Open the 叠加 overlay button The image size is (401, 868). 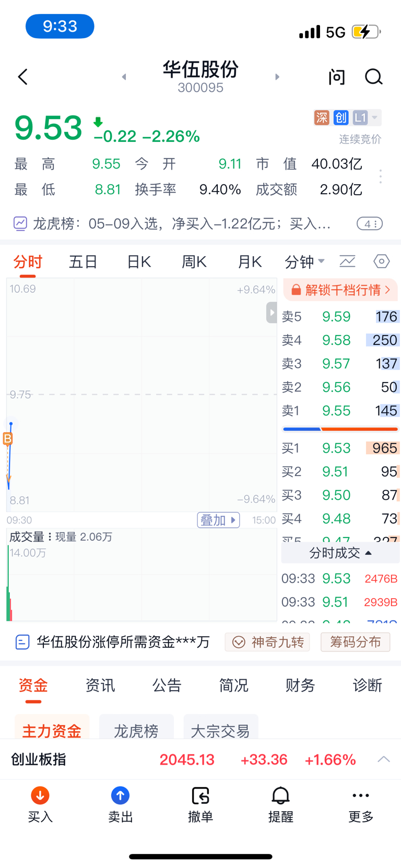click(218, 520)
